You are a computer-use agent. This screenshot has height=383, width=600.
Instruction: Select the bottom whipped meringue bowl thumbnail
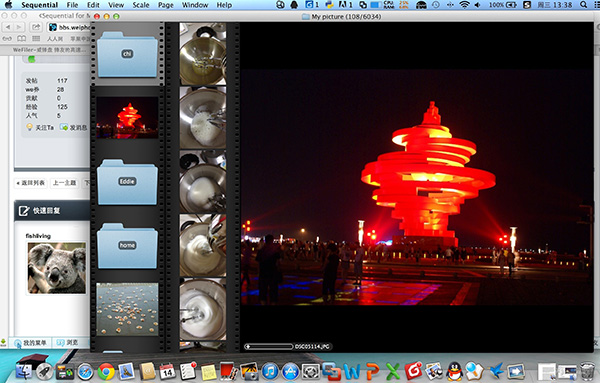203,309
